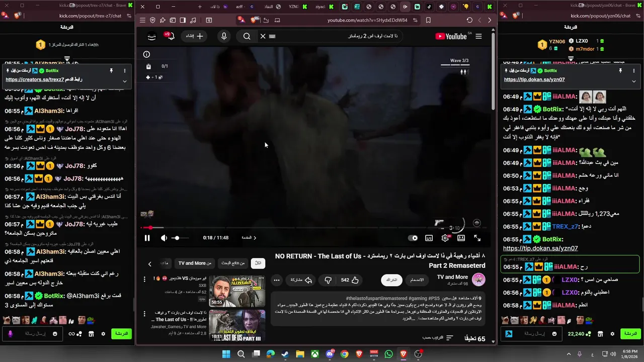The width and height of the screenshot is (644, 362).
Task: Select the من نتائج البحث chip
Action: 233,263
